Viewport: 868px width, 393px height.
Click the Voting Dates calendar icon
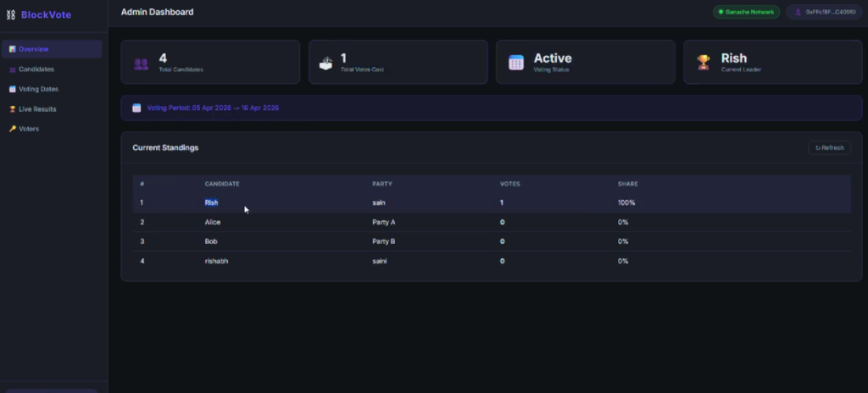(x=12, y=89)
